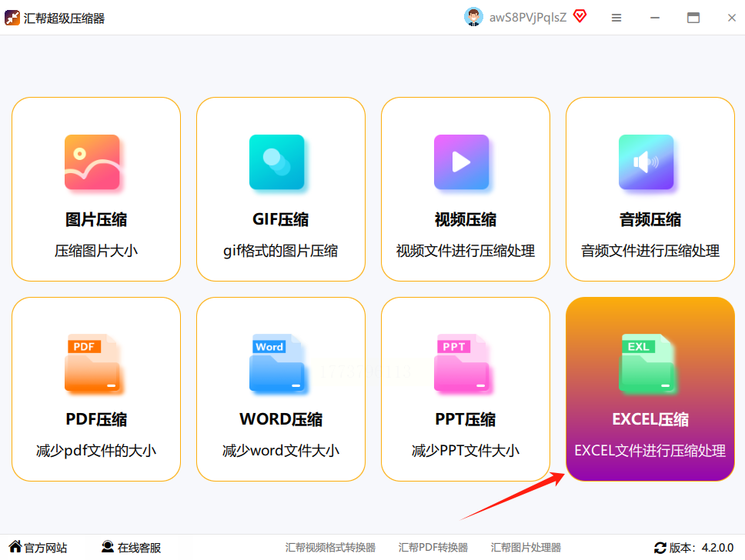The image size is (745, 560).
Task: Open 汇帮视频格式转换器 link
Action: 330,548
